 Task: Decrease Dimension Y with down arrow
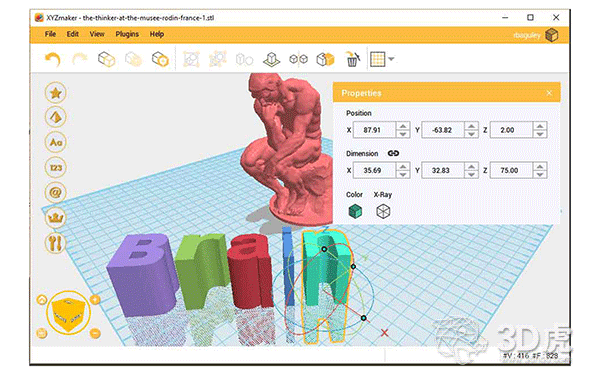click(x=471, y=174)
